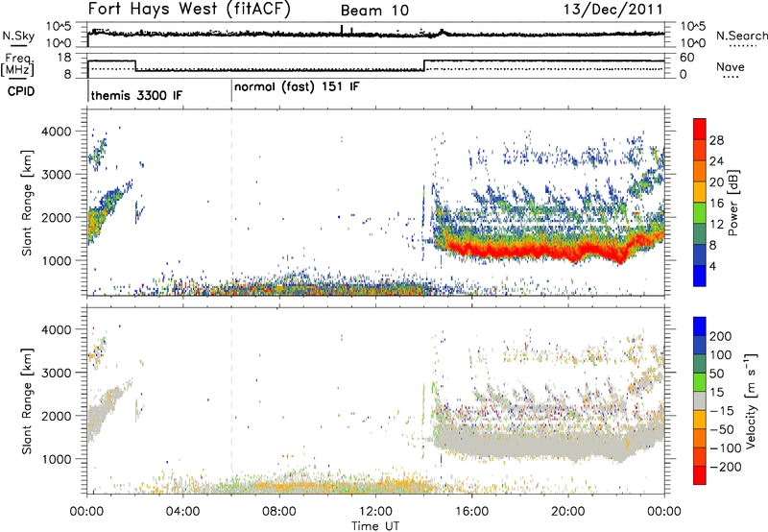Click the '16:00' time tick label
The image size is (768, 532).
click(x=471, y=512)
